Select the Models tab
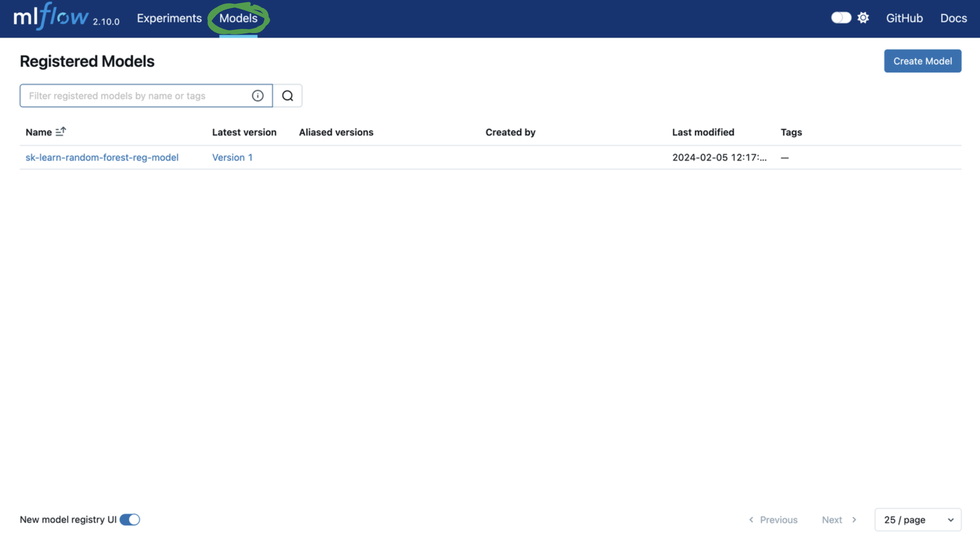 pyautogui.click(x=238, y=18)
